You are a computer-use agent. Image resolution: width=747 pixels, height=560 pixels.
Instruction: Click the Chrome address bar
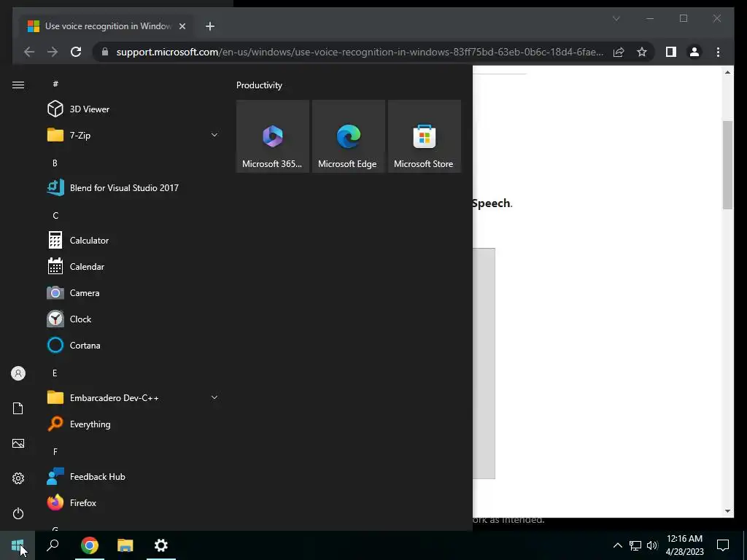pyautogui.click(x=360, y=52)
